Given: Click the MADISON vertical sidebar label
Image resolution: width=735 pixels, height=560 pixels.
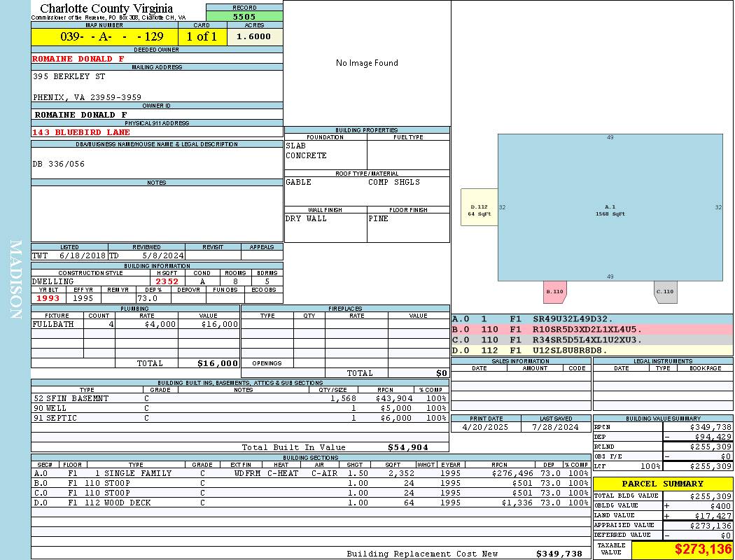Looking at the screenshot, I should (x=15, y=279).
